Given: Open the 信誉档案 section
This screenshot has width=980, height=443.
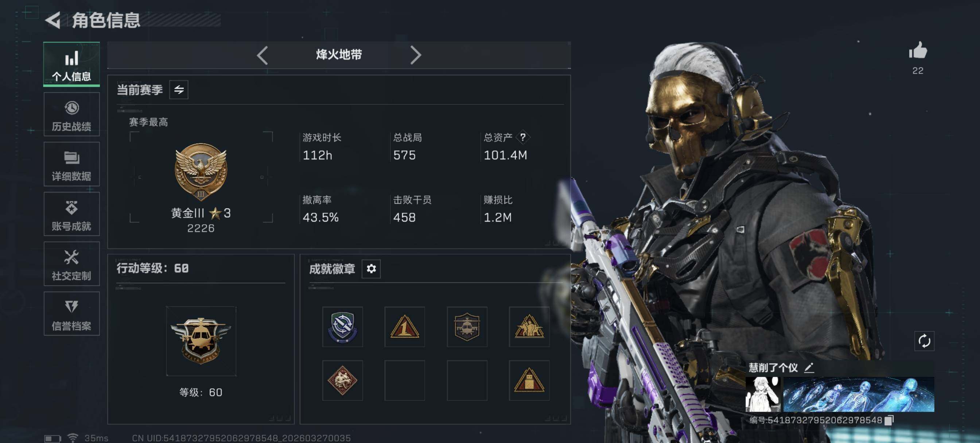Looking at the screenshot, I should tap(71, 314).
